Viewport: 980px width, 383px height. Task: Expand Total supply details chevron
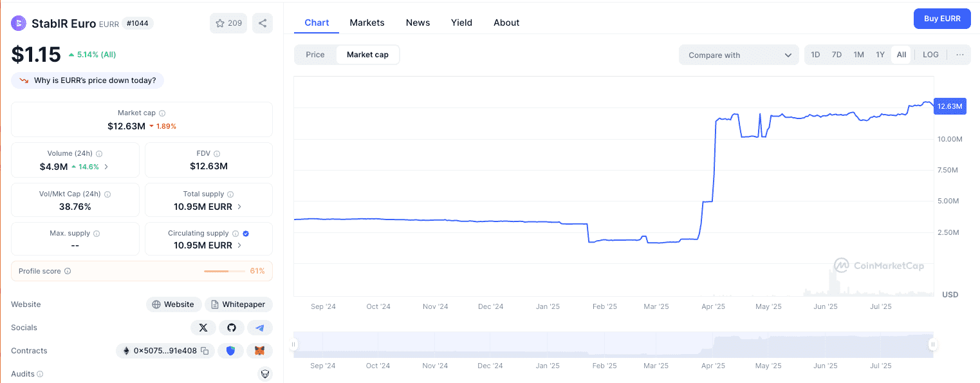coord(239,207)
